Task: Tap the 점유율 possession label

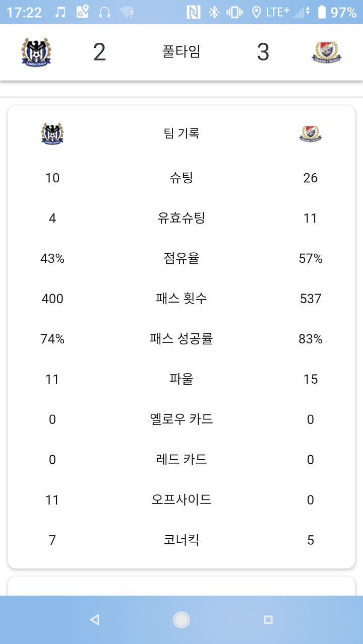Action: 181,258
